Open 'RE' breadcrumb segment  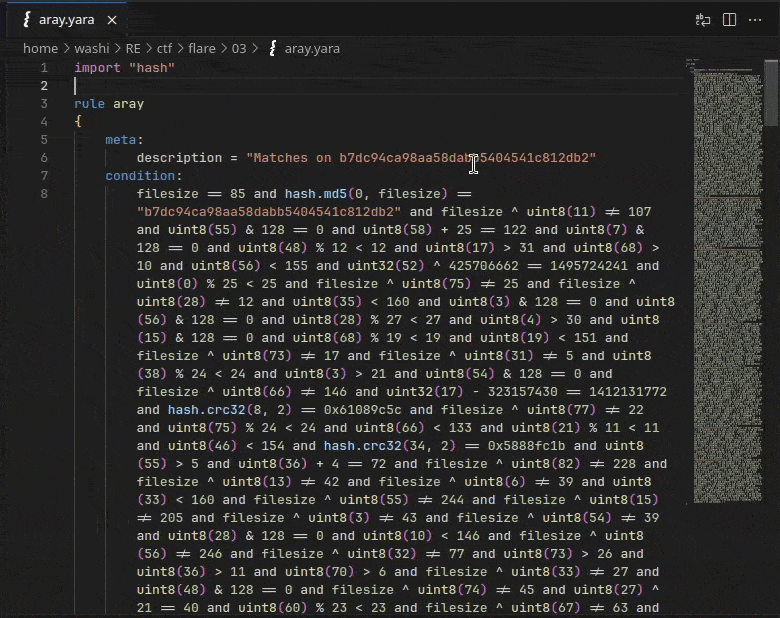pos(133,48)
